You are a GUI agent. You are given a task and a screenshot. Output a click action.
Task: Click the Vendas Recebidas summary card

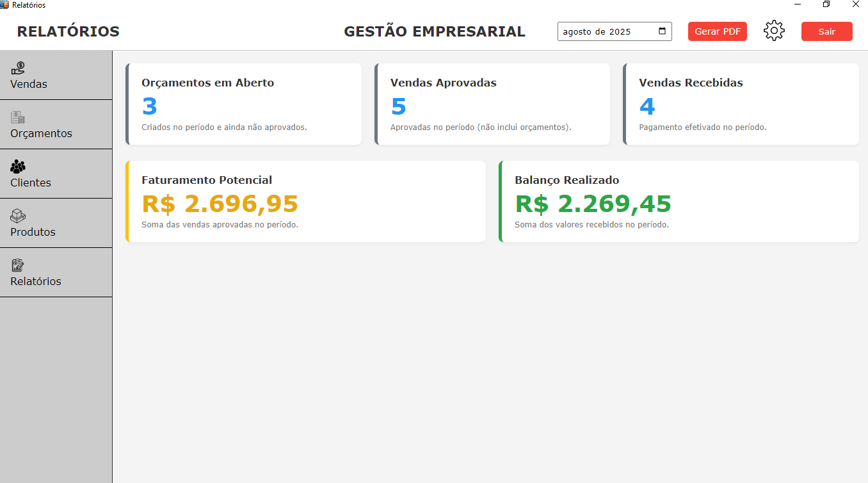tap(741, 104)
